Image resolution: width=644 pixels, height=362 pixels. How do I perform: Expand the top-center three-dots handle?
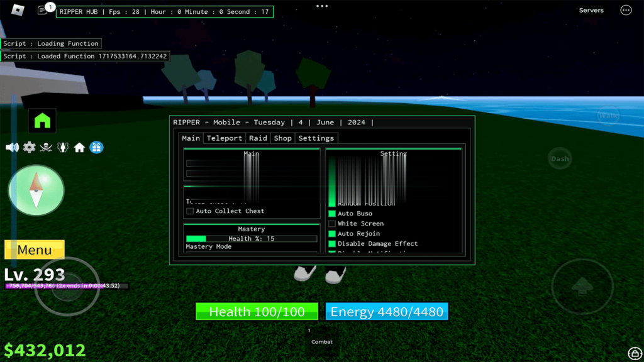pos(322,6)
